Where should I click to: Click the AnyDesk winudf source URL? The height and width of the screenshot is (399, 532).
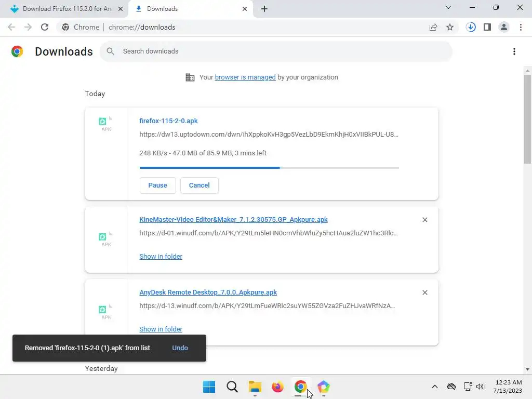tap(267, 305)
